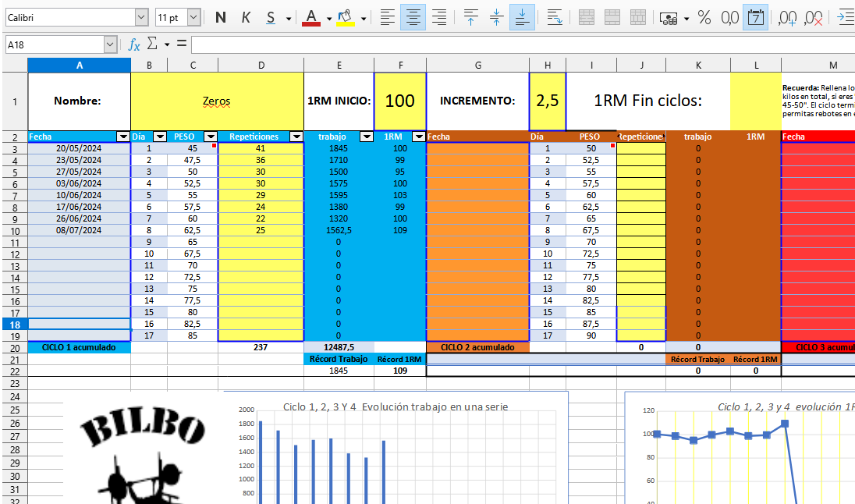Select the 1RM INICIO value 100 cell
The width and height of the screenshot is (855, 504).
400,101
